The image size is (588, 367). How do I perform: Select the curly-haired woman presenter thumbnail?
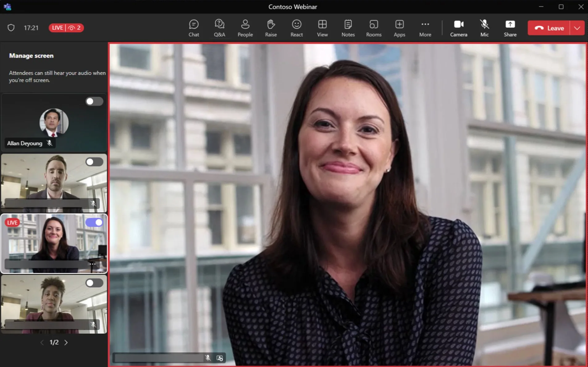[54, 304]
